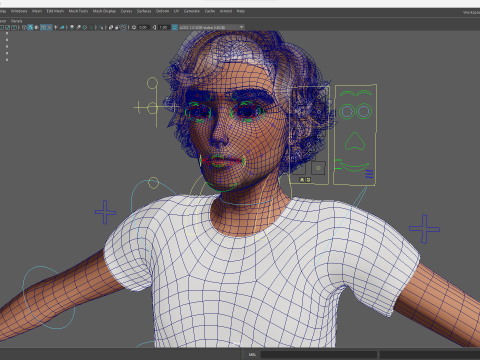The image size is (480, 360).
Task: Open the Mesh menu
Action: tap(37, 11)
